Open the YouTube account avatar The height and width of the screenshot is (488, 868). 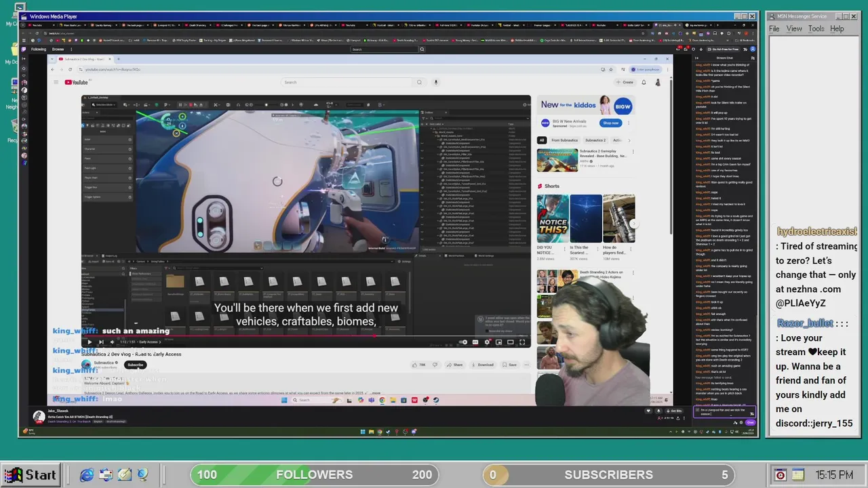[x=657, y=83]
